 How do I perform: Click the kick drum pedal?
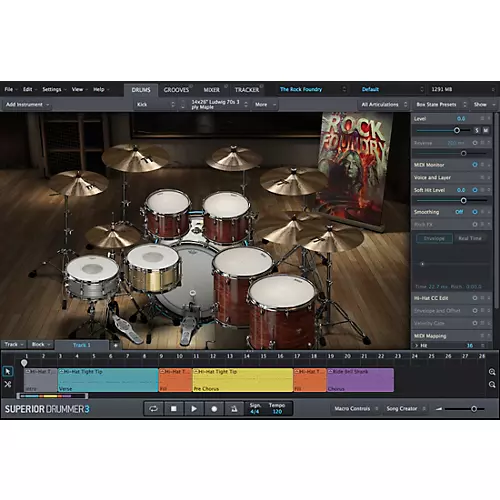[189, 330]
